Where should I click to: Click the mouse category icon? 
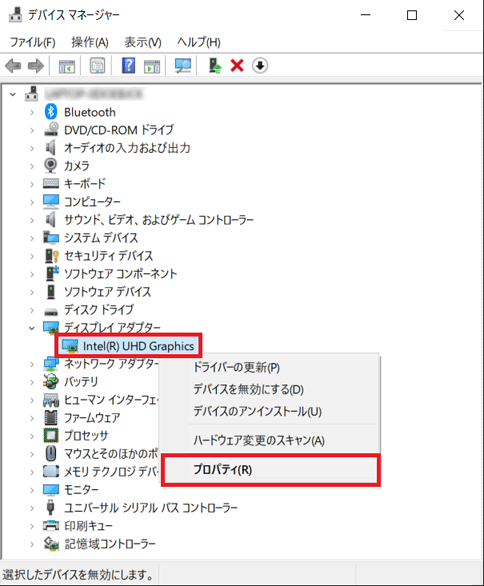click(51, 453)
